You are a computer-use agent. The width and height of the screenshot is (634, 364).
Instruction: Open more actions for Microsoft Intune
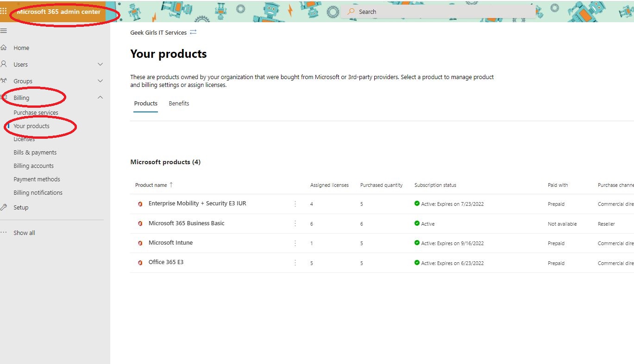295,243
